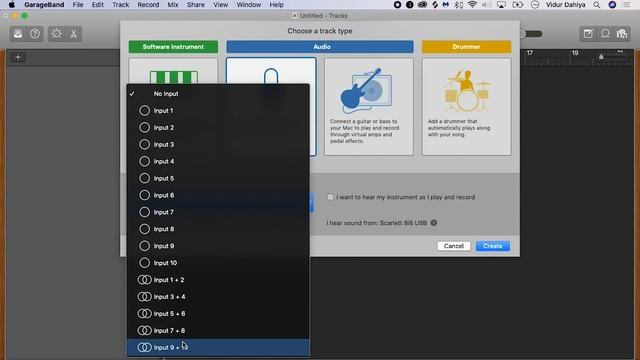Screen dimensions: 640x360
Task: Open the Media Browser button
Action: 622,34
